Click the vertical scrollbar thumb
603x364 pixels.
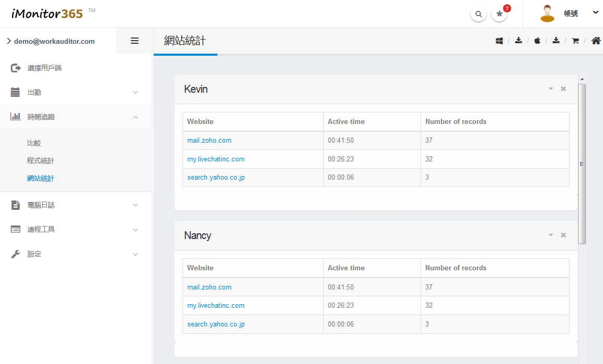coord(582,164)
